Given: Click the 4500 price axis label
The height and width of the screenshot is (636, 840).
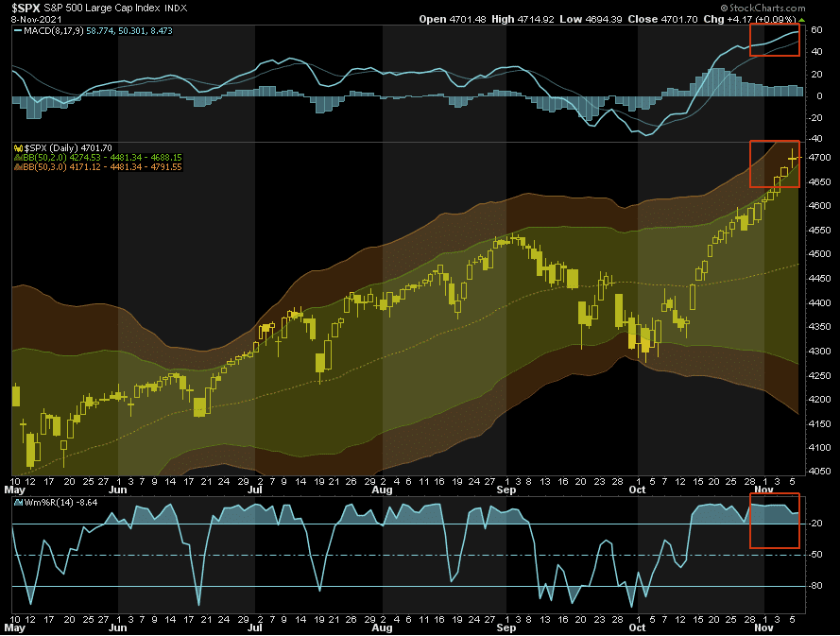Looking at the screenshot, I should [x=820, y=254].
